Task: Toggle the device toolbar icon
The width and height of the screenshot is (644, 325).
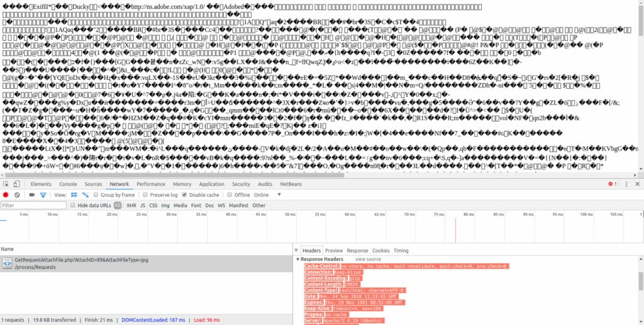Action: pos(16,184)
